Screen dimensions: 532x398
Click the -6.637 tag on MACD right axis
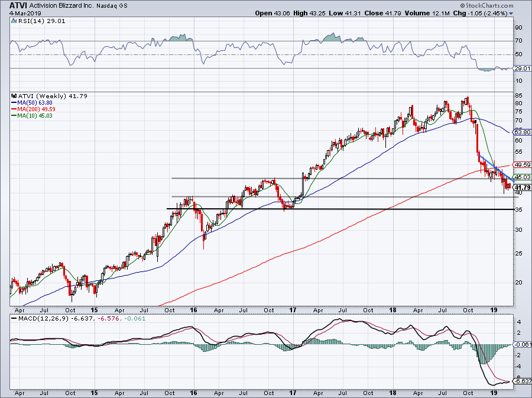pos(523,381)
